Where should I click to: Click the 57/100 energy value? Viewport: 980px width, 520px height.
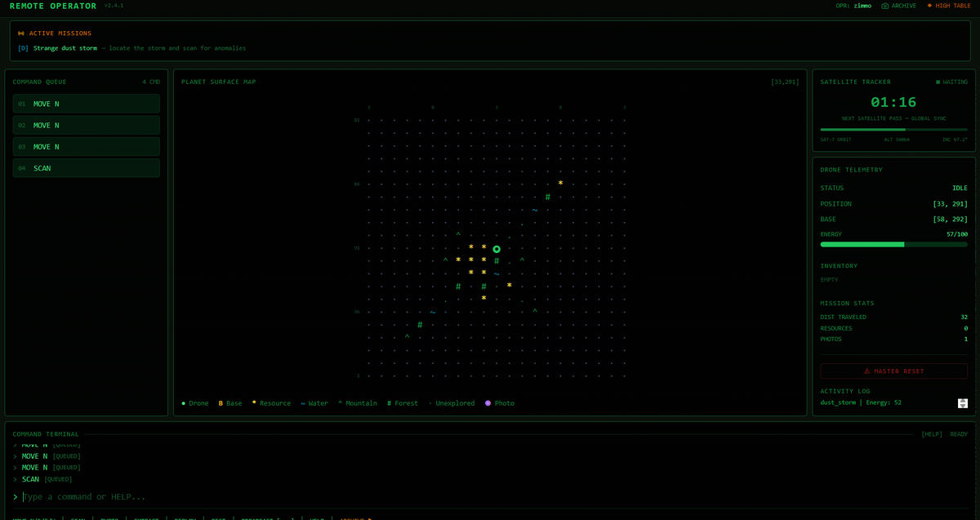[x=957, y=234]
